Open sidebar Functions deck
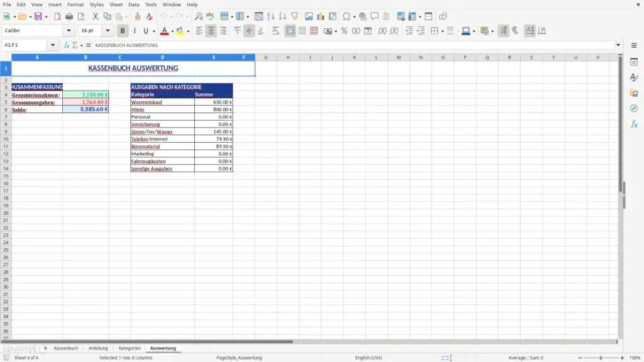Image resolution: width=644 pixels, height=362 pixels. [x=634, y=124]
